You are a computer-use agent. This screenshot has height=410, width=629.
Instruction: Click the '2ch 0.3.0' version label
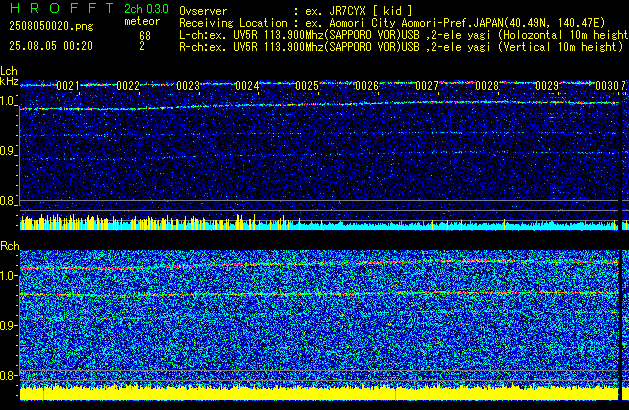click(x=146, y=9)
